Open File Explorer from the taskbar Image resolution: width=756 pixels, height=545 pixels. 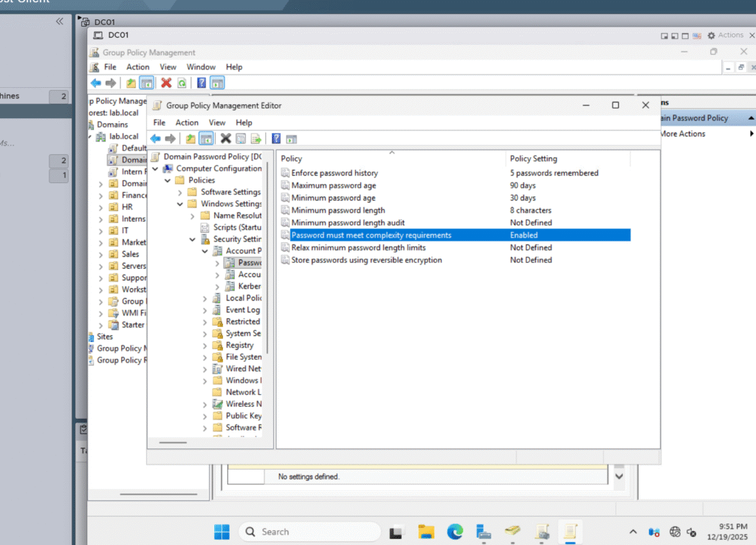(426, 532)
